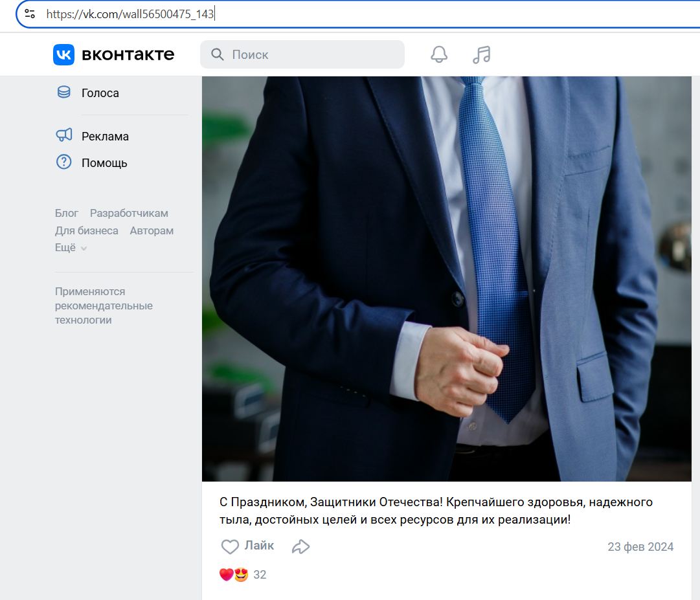
Task: Open the Помощь menu item
Action: (104, 163)
